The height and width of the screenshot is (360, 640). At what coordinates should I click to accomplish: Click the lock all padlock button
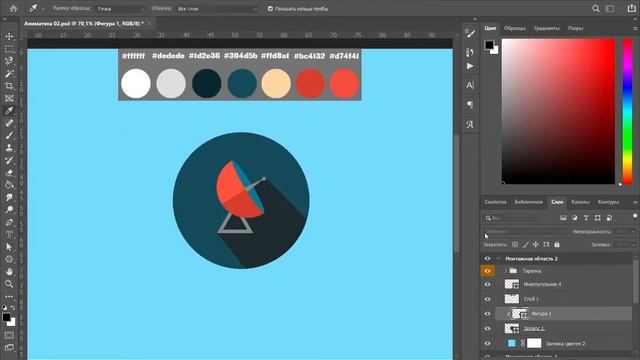[x=557, y=244]
